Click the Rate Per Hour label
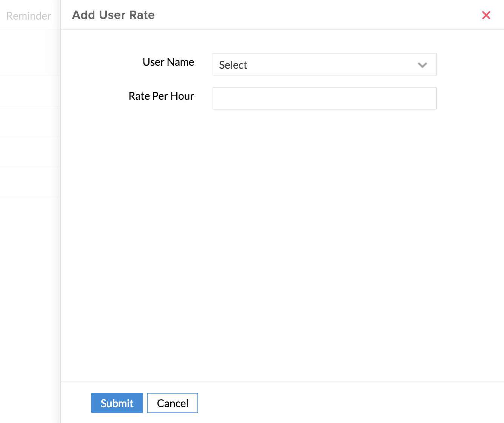Screen dimensions: 504x423 click(161, 96)
